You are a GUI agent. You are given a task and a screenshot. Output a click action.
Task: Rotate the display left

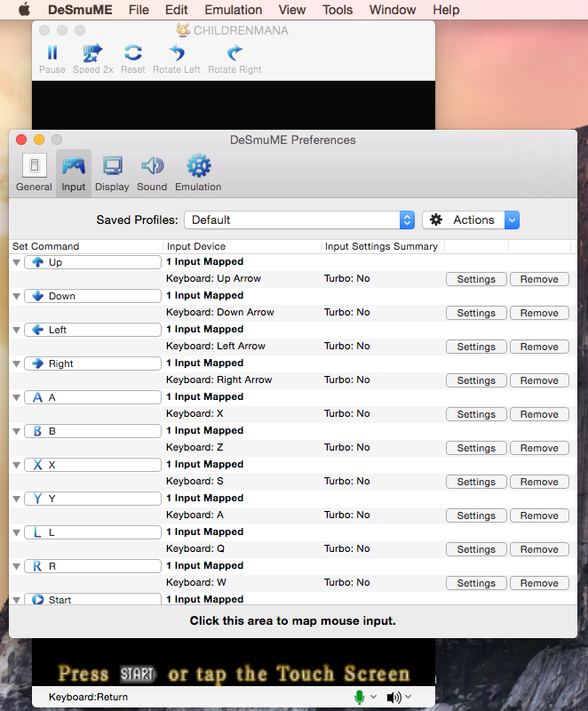[176, 59]
